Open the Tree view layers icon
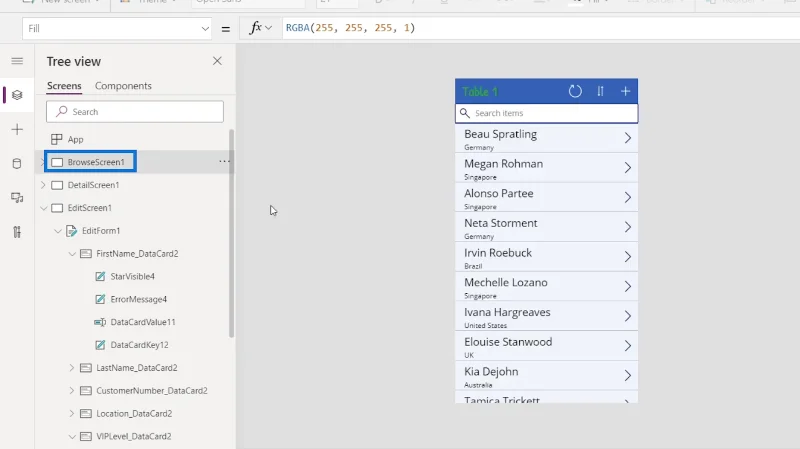The width and height of the screenshot is (800, 449). coord(17,95)
